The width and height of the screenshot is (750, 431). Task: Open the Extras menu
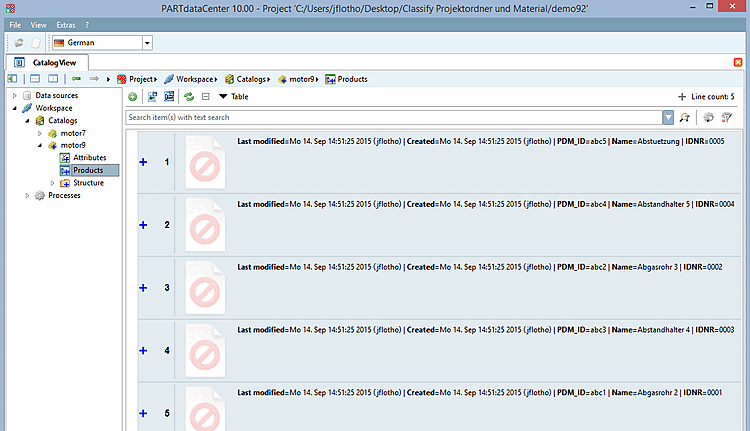click(x=66, y=25)
